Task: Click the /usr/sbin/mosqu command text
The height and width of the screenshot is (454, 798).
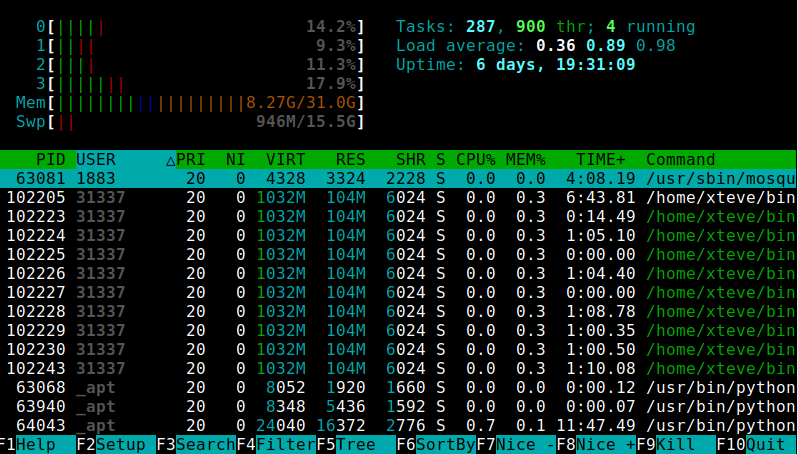Action: [720, 179]
